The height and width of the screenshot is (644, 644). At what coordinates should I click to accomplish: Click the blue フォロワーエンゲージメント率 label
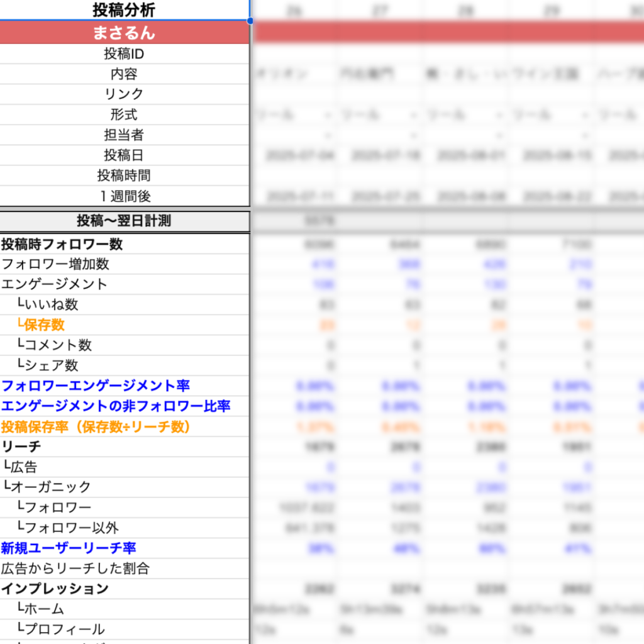pyautogui.click(x=96, y=386)
